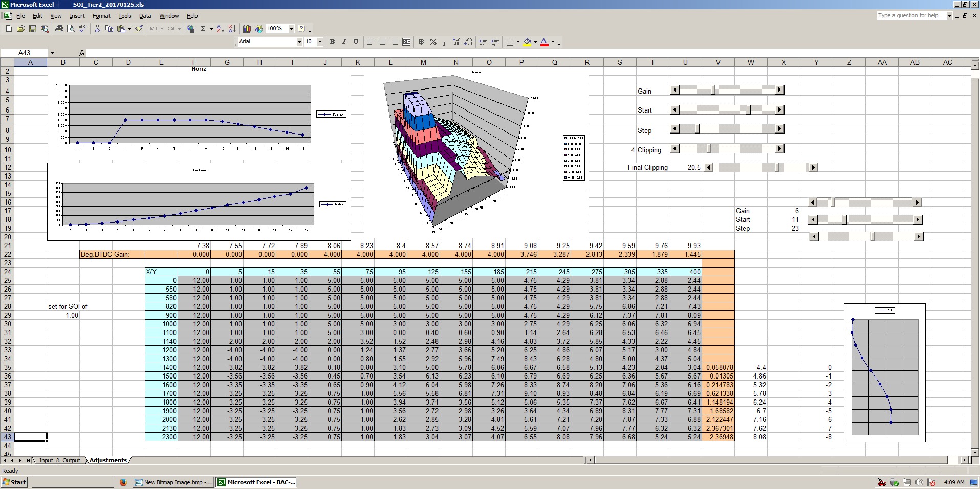Activate the Format Painter brush
Screen dimensions: 980x489
(139, 29)
